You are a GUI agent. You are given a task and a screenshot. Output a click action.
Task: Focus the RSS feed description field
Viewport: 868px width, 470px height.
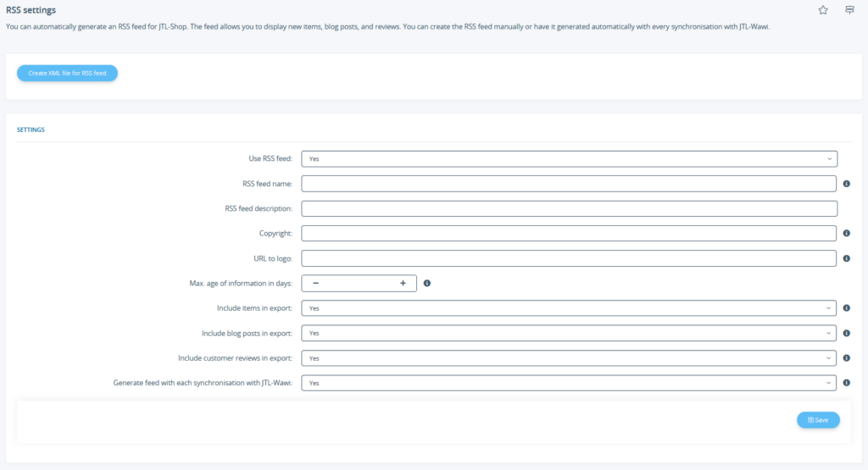(x=569, y=208)
